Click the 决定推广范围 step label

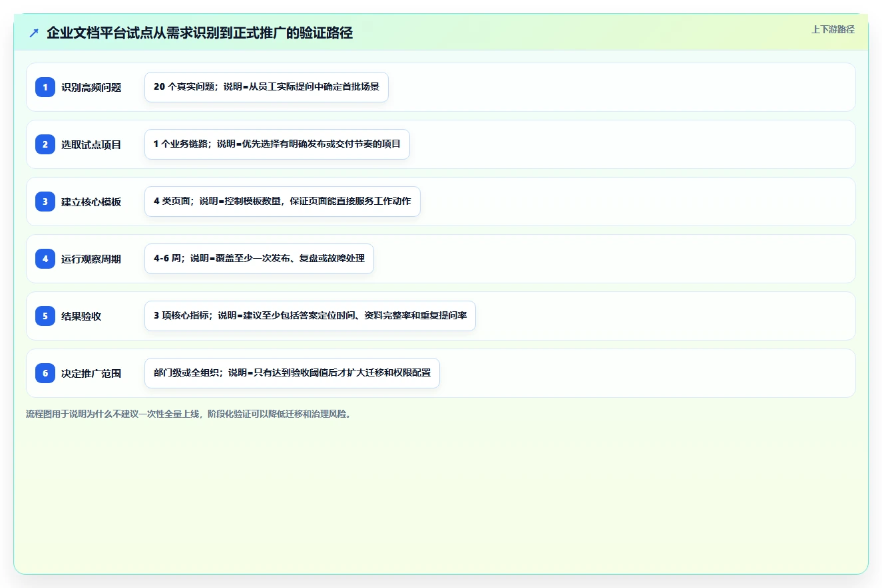tap(91, 373)
